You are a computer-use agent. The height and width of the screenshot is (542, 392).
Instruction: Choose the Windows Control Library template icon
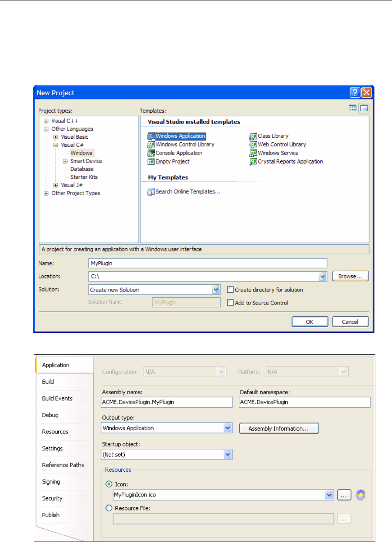pos(151,145)
